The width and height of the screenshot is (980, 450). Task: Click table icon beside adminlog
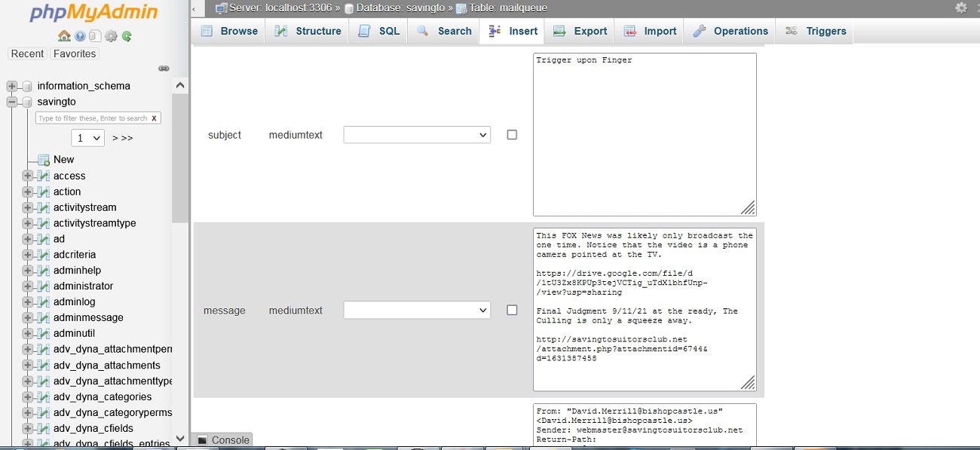click(x=44, y=302)
